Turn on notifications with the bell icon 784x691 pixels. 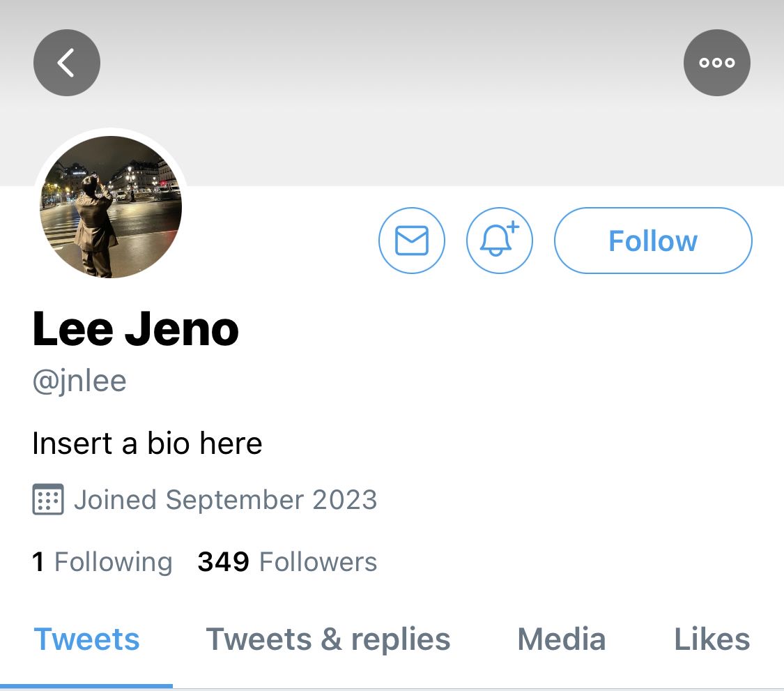[500, 240]
